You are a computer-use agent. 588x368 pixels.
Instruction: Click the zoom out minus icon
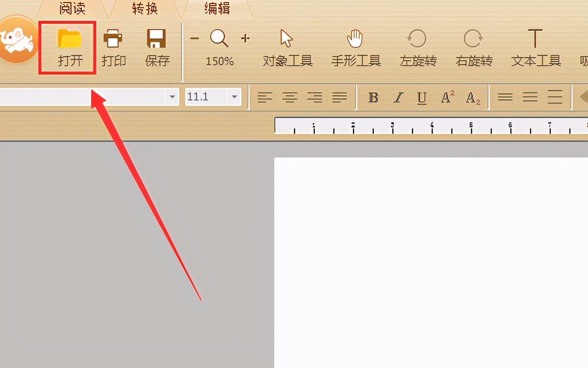tap(194, 38)
